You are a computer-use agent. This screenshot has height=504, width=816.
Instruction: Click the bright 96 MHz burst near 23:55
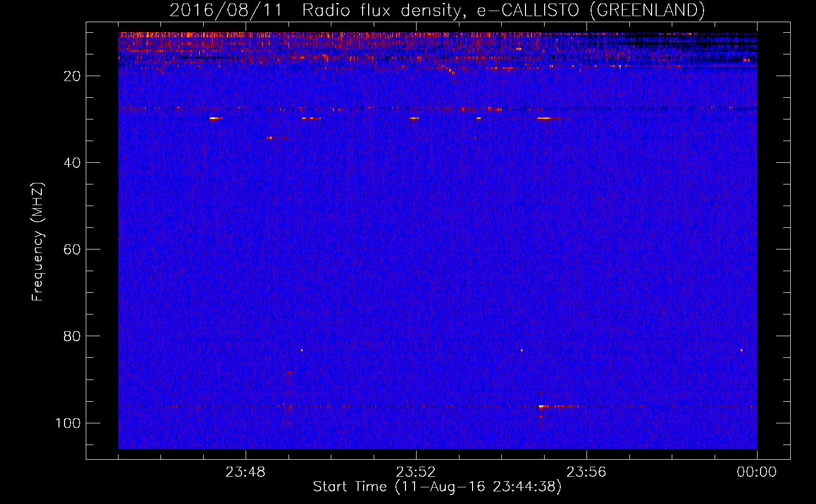(542, 406)
